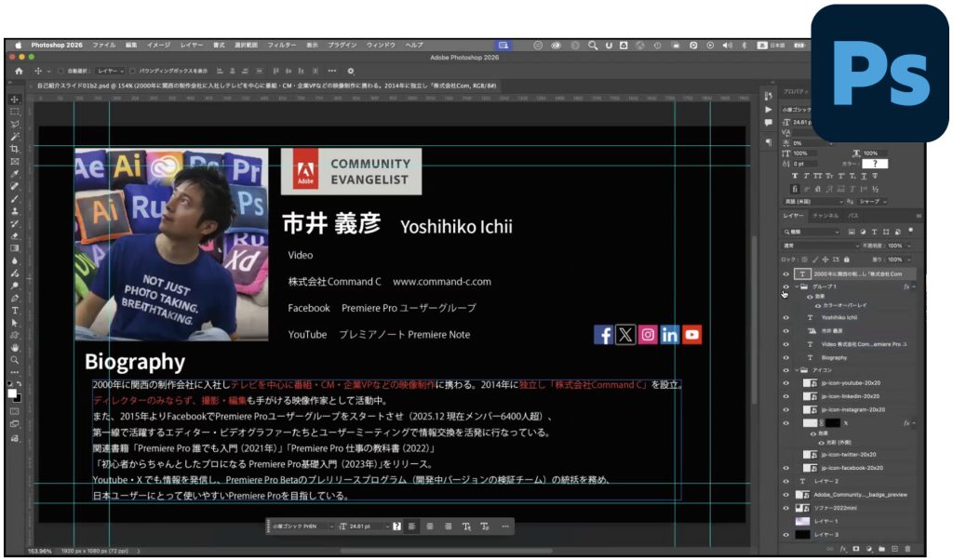Choose the Horizontal Type tool
This screenshot has width=953, height=560.
tap(15, 310)
